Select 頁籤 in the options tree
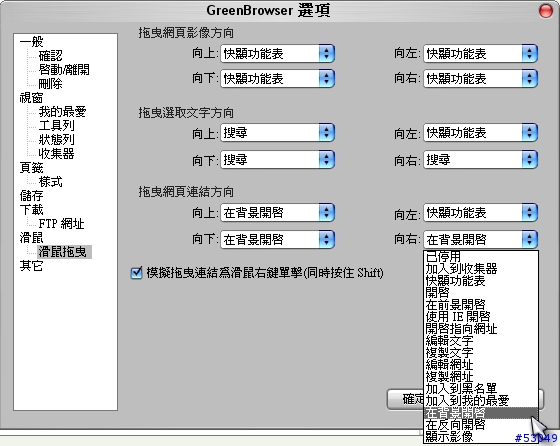 coord(31,167)
